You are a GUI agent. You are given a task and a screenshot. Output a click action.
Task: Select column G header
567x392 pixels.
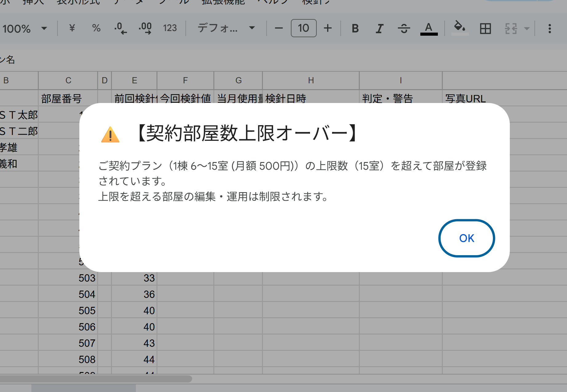(238, 81)
